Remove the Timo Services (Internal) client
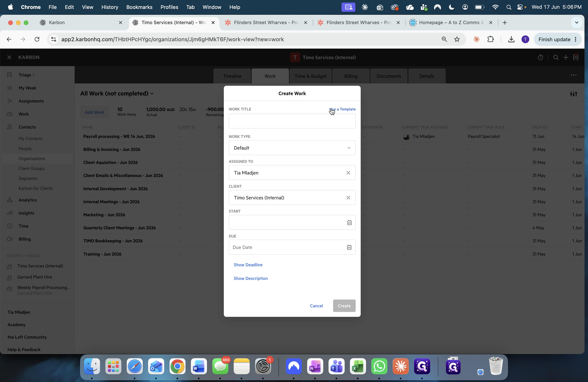The width and height of the screenshot is (588, 382). (348, 198)
